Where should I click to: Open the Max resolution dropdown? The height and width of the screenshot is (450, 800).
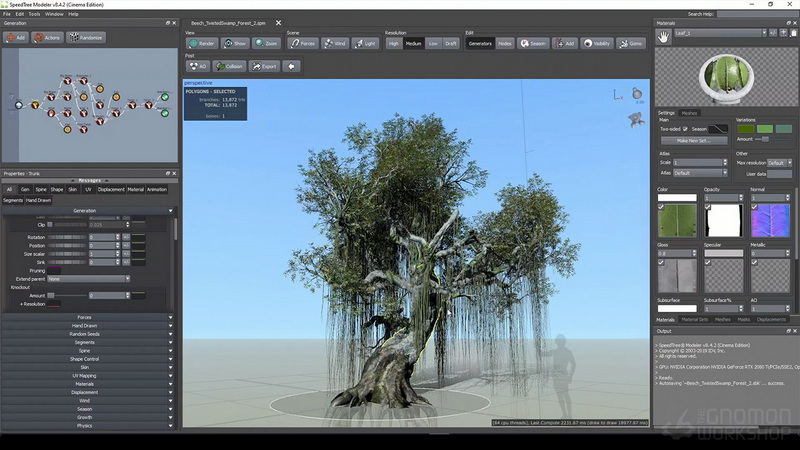780,163
